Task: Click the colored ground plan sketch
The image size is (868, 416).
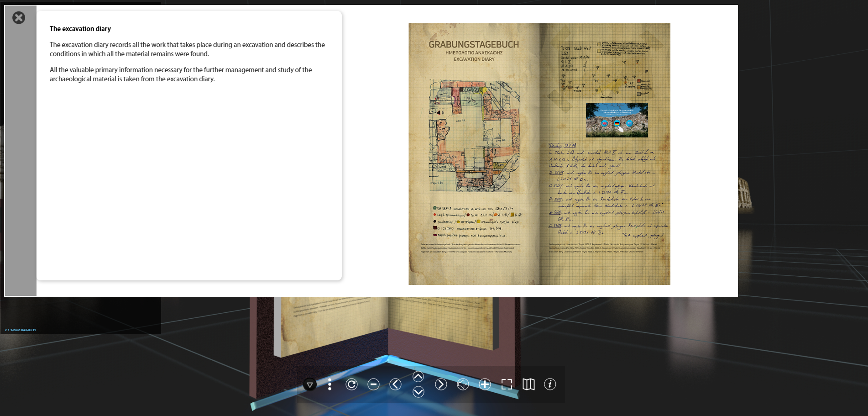Action: click(x=474, y=136)
